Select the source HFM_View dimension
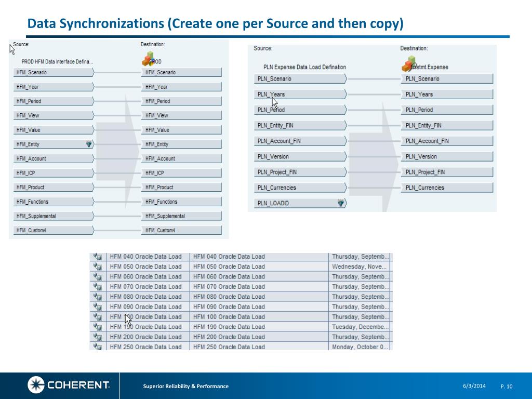This screenshot has width=532, height=399. coord(54,115)
